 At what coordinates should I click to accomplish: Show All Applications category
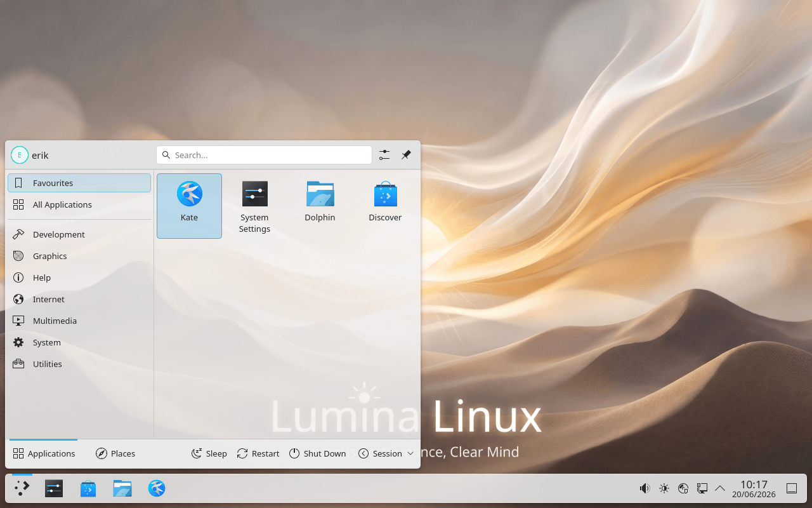click(x=79, y=204)
